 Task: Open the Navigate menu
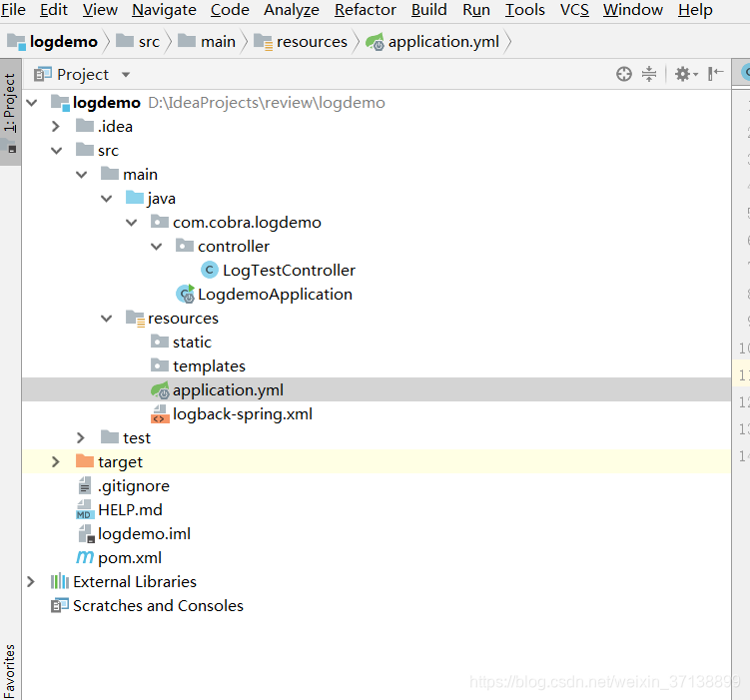pyautogui.click(x=164, y=10)
